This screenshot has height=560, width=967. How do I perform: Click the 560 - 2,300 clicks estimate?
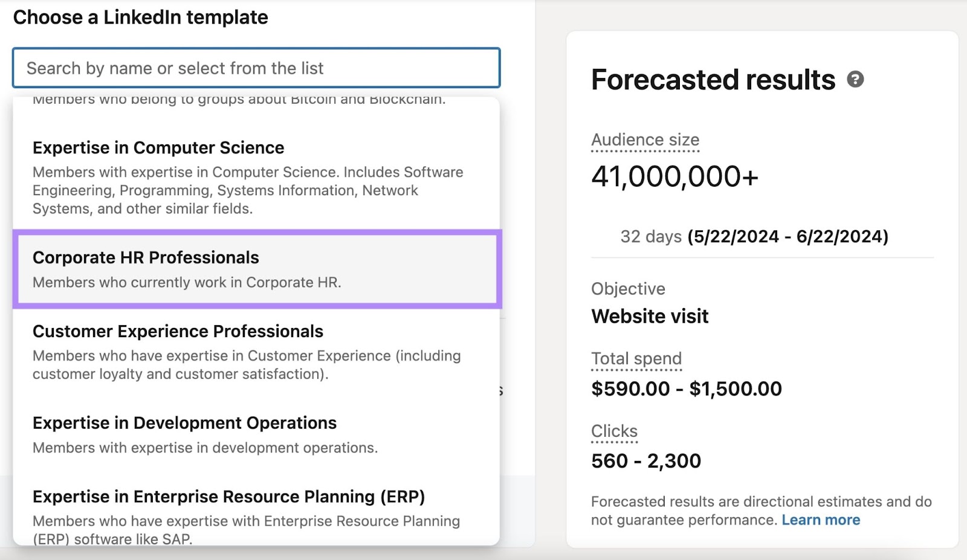[645, 460]
